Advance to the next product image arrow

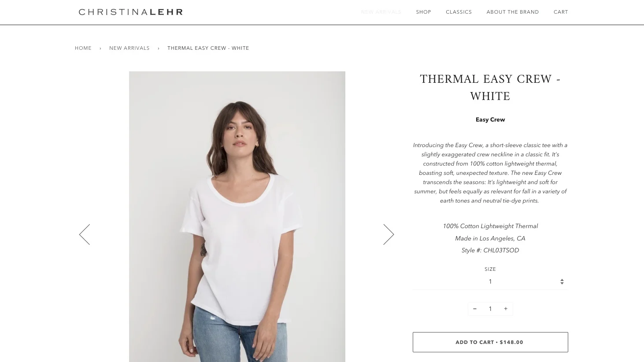[x=389, y=234]
